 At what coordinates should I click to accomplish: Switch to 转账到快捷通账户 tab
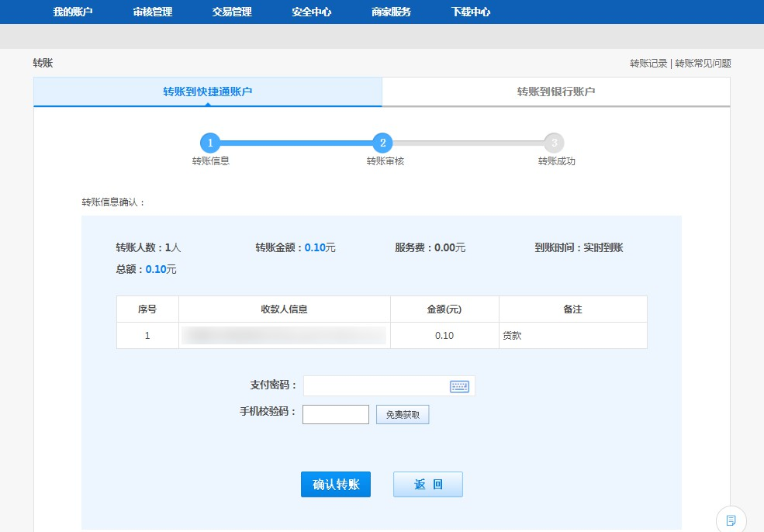208,92
